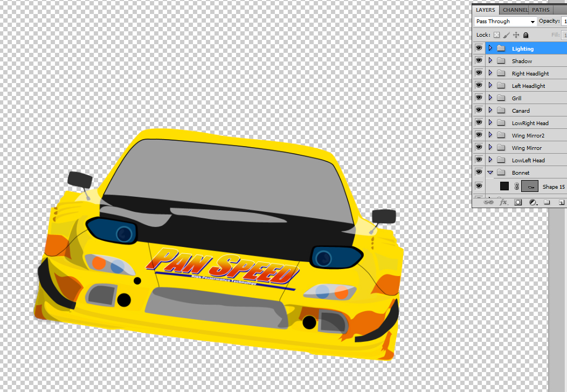Hide the Lighting group
The height and width of the screenshot is (392, 567).
[x=479, y=48]
